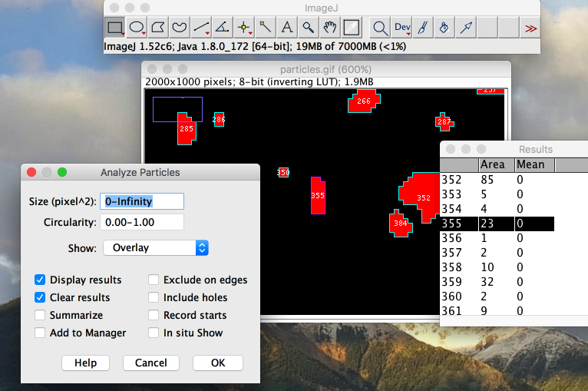Click the Area column header in Results
The width and height of the screenshot is (588, 391).
click(x=493, y=164)
